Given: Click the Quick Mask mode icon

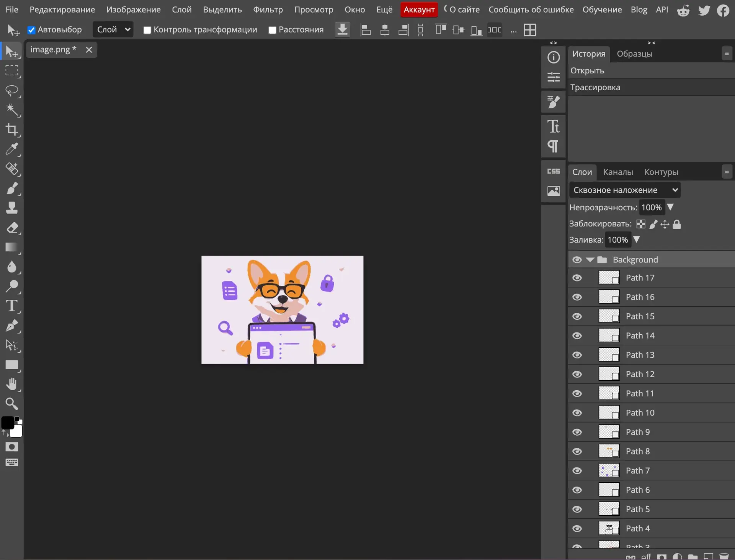Looking at the screenshot, I should point(12,447).
